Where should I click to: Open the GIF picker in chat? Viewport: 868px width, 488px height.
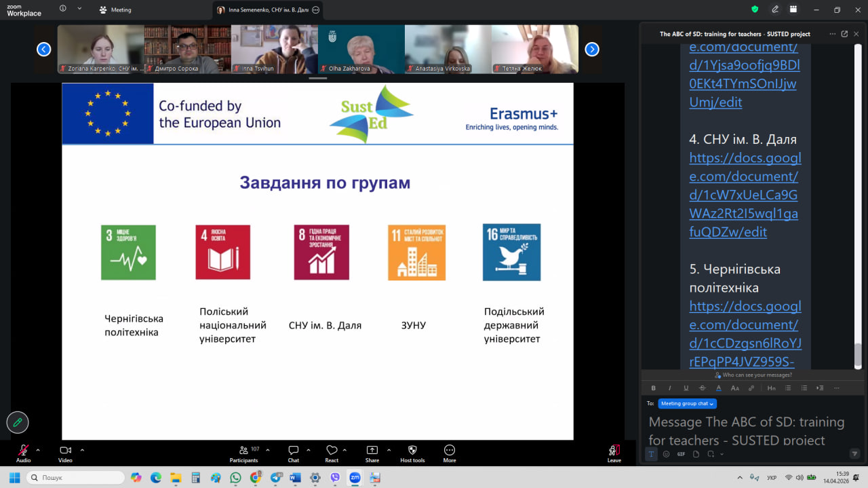681,454
